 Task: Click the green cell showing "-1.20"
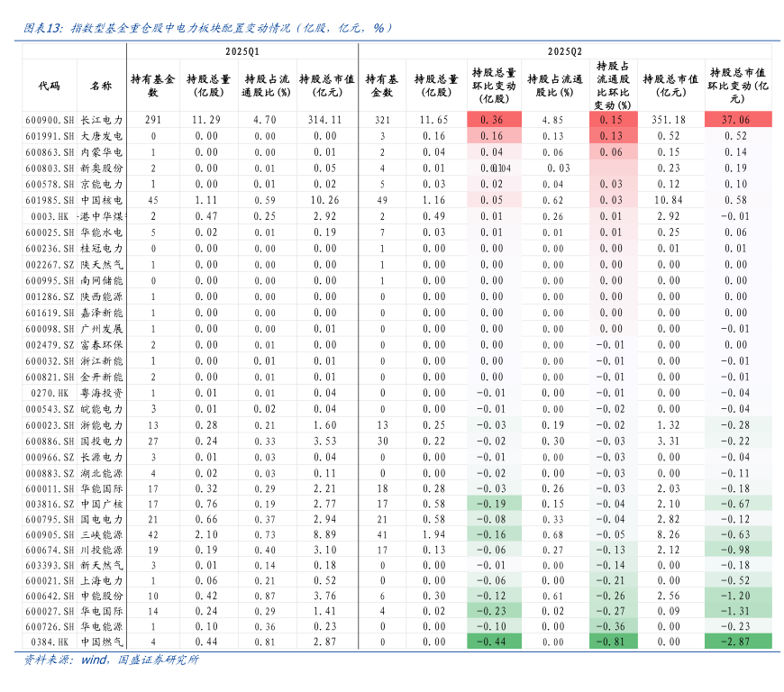738,596
